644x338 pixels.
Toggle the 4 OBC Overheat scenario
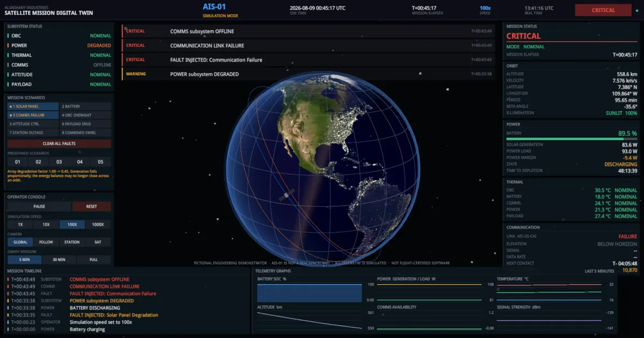point(85,115)
